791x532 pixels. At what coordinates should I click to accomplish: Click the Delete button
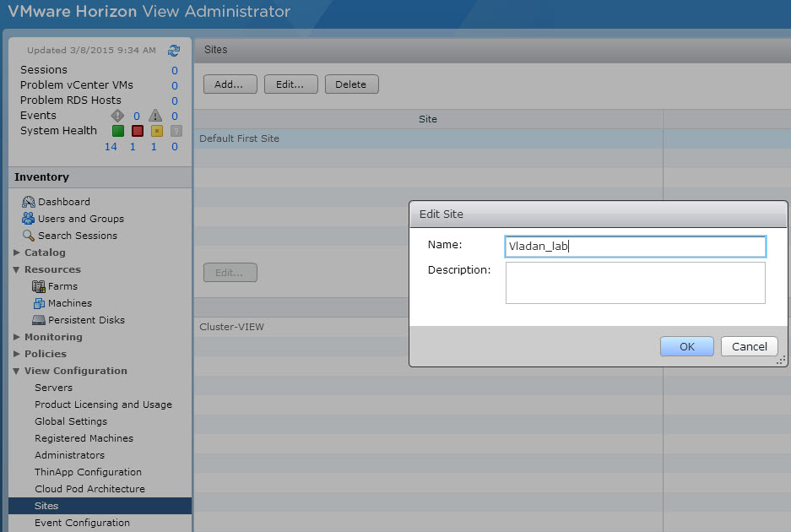[352, 84]
